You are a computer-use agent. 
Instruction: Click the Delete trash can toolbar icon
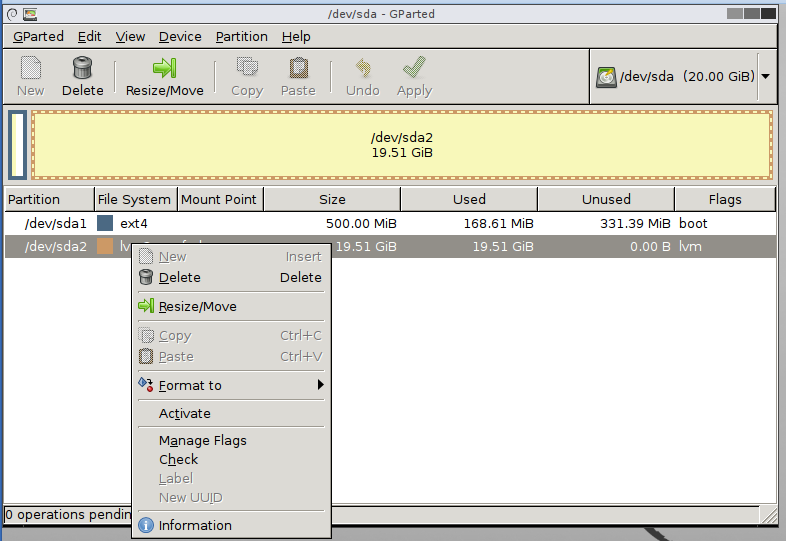click(82, 68)
